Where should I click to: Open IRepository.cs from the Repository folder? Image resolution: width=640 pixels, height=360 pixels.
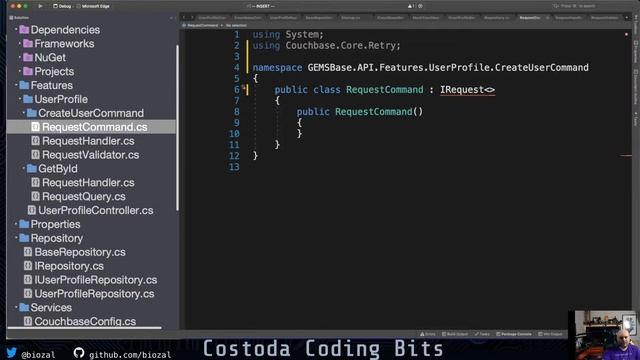pyautogui.click(x=69, y=266)
